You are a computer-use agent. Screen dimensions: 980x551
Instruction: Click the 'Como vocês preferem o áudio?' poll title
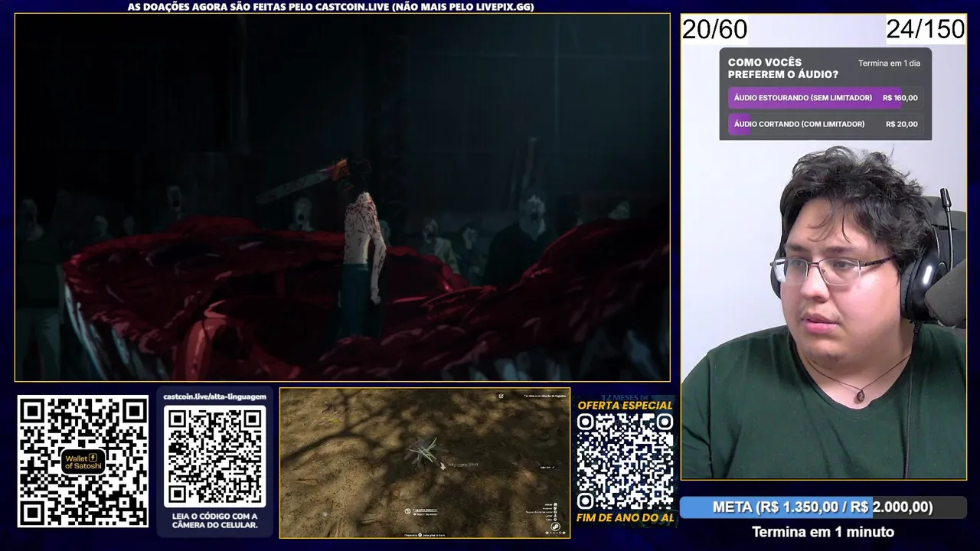782,69
